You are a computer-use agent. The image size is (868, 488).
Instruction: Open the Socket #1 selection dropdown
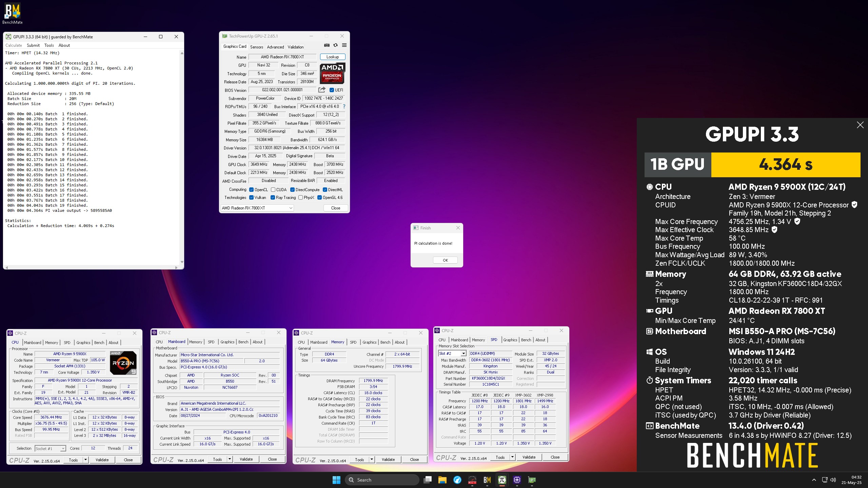pos(51,448)
